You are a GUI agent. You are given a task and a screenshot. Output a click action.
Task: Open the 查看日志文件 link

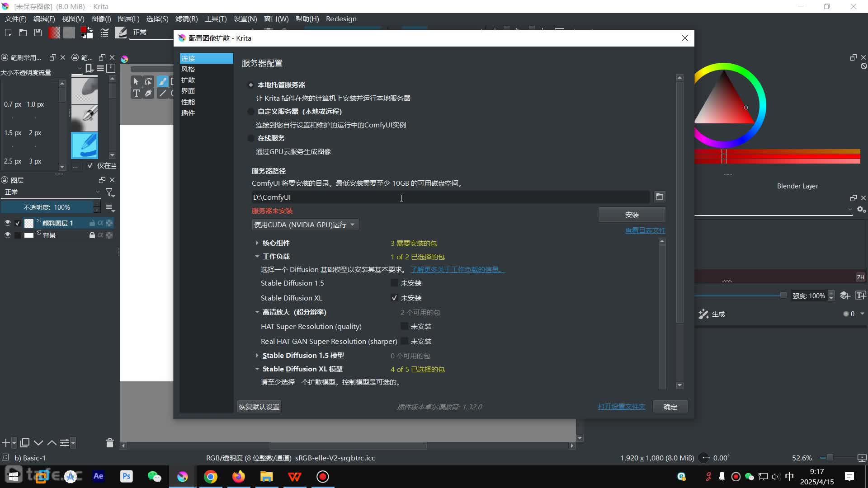click(x=645, y=230)
